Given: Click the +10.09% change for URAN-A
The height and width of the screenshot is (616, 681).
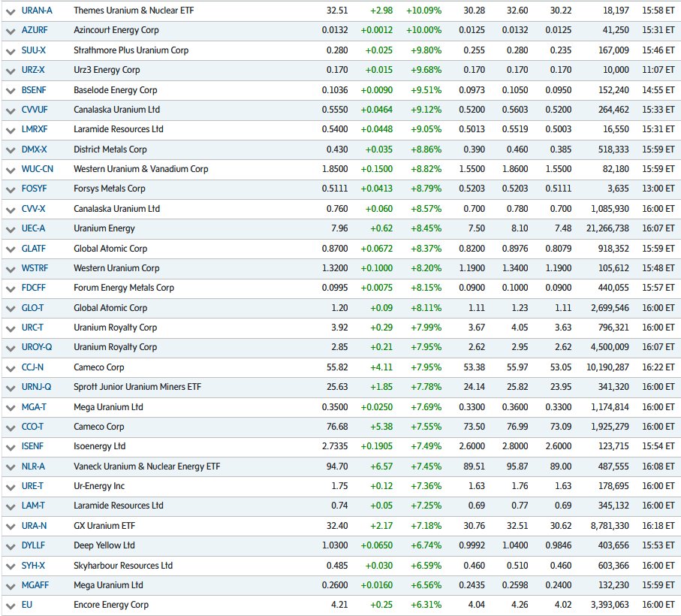Looking at the screenshot, I should pyautogui.click(x=424, y=11).
